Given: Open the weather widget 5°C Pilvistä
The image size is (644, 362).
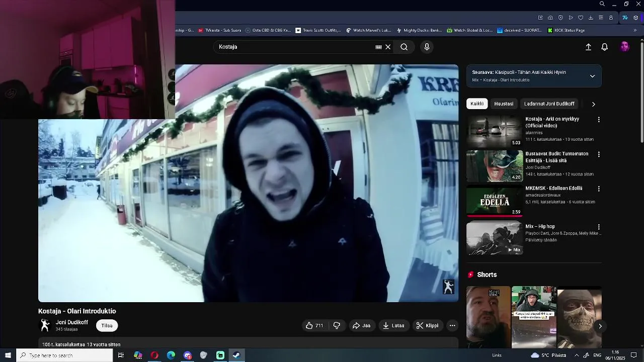Looking at the screenshot, I should click(549, 355).
